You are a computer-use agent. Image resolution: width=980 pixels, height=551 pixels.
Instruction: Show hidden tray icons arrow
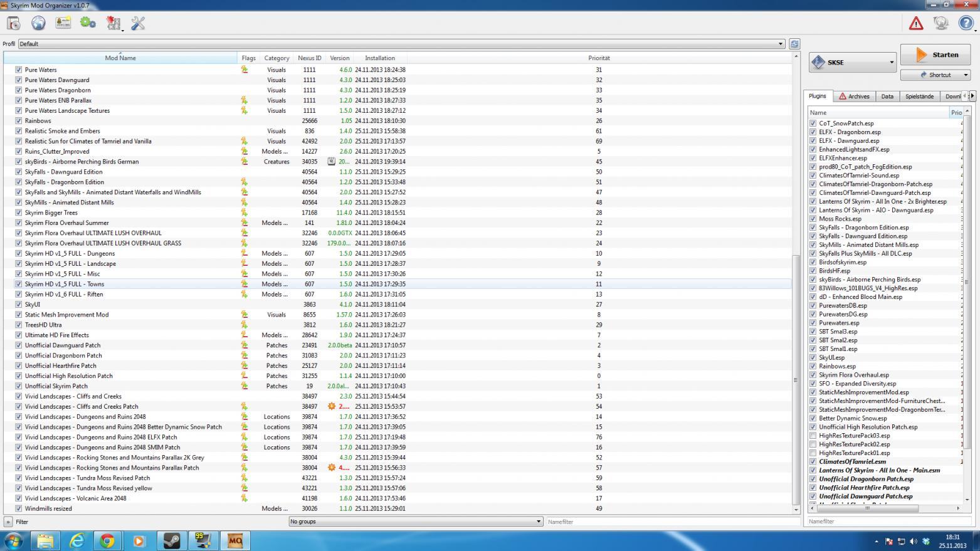point(877,541)
